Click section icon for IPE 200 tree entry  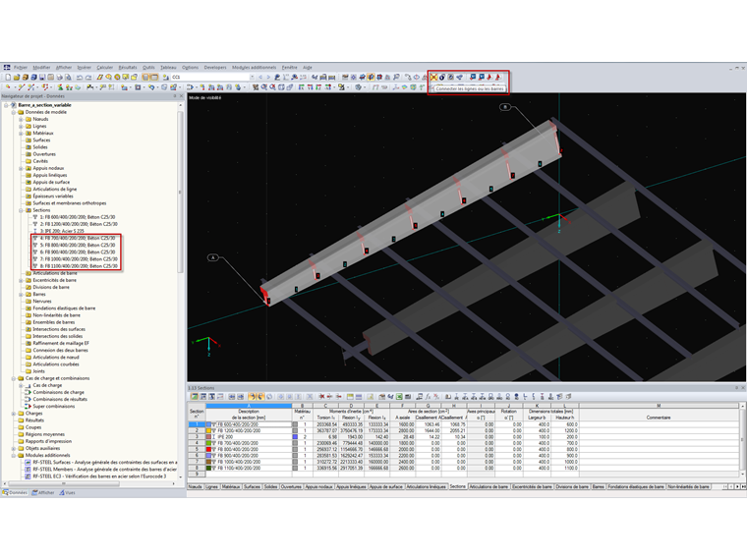pos(34,230)
